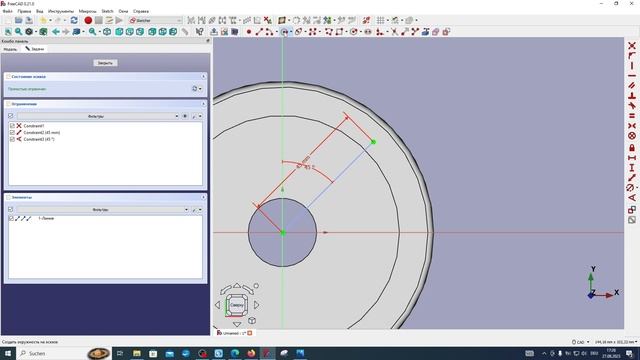Screen dimensions: 640x360
Task: Open the Help (Справка) menu
Action: (141, 11)
